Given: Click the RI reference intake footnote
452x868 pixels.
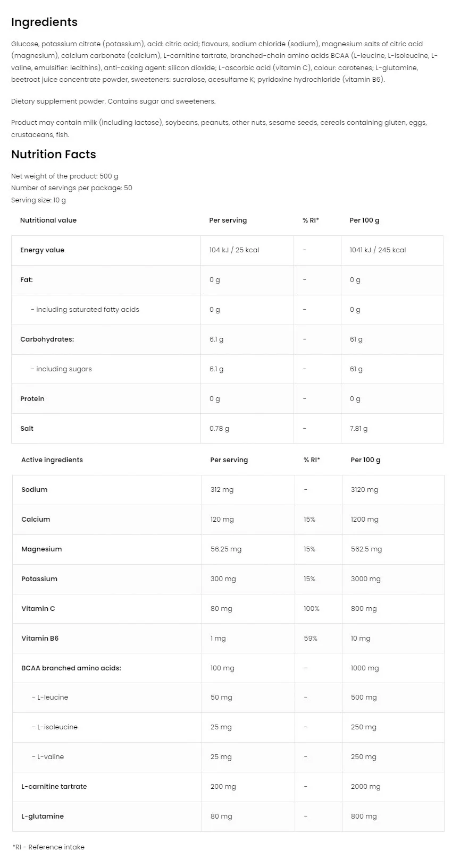Looking at the screenshot, I should click(48, 847).
